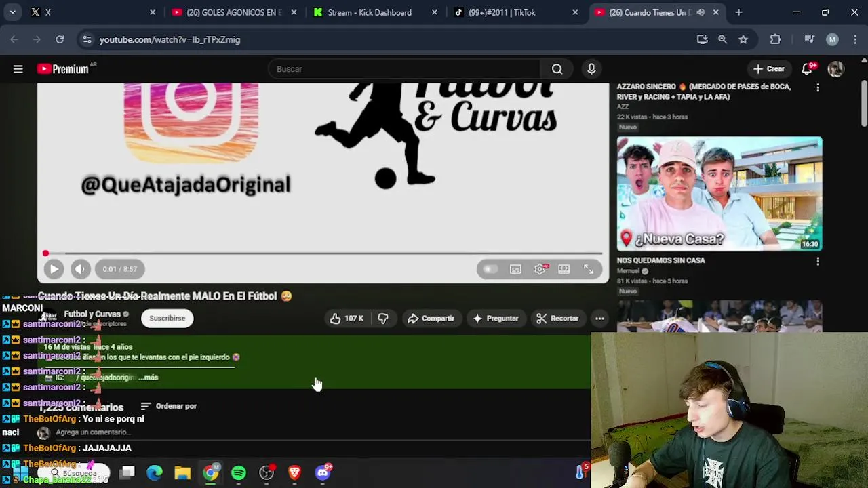Play the video
The width and height of the screenshot is (868, 488).
tap(54, 269)
